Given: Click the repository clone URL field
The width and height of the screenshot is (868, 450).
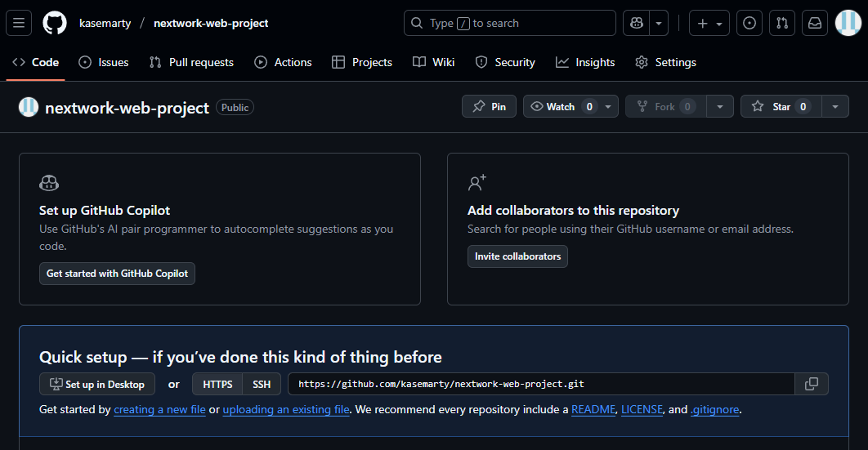Looking at the screenshot, I should pyautogui.click(x=541, y=384).
